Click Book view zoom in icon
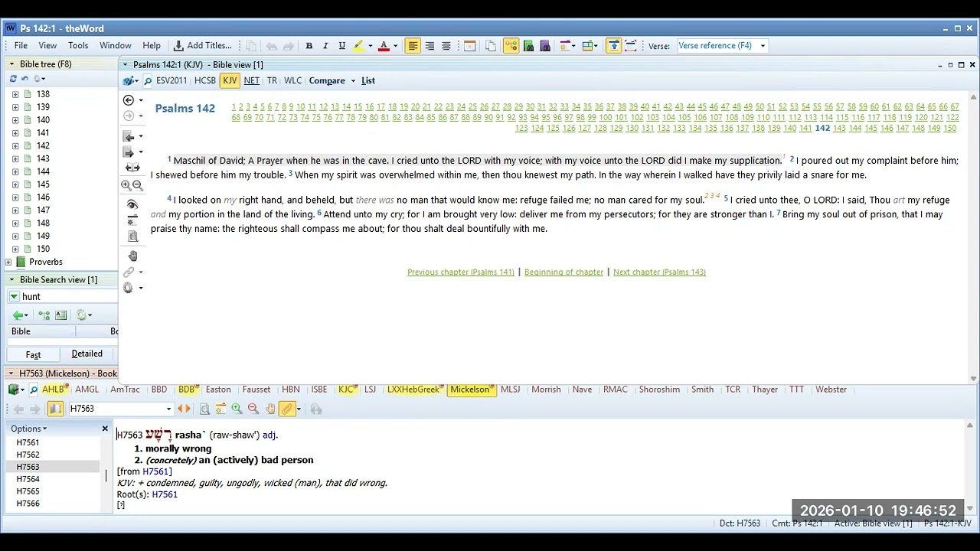 point(237,409)
